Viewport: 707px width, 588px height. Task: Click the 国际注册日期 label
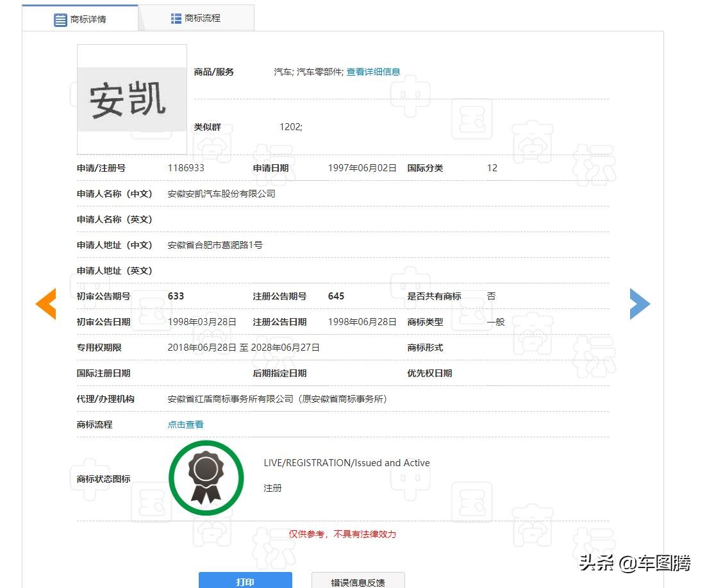pos(103,373)
